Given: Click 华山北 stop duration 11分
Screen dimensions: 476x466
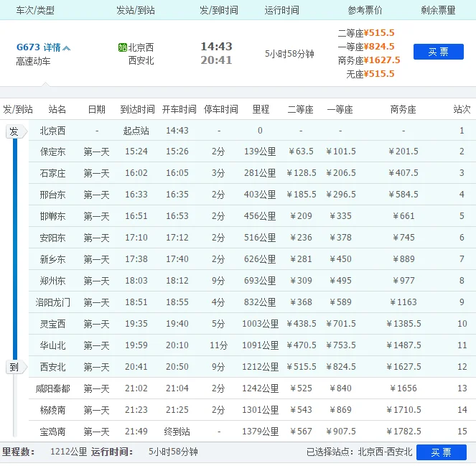Looking at the screenshot, I should [x=218, y=345].
